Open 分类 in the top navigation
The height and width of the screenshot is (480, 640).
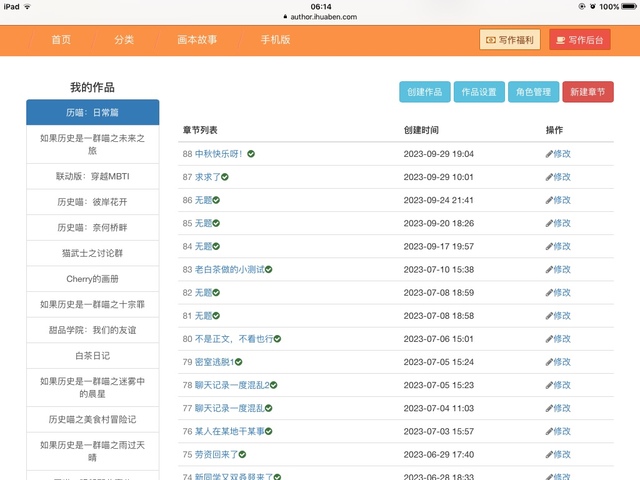point(124,40)
